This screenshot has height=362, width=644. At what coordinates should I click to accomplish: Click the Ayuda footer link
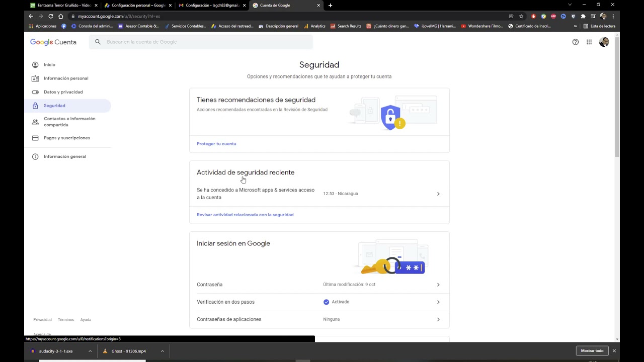tap(86, 320)
